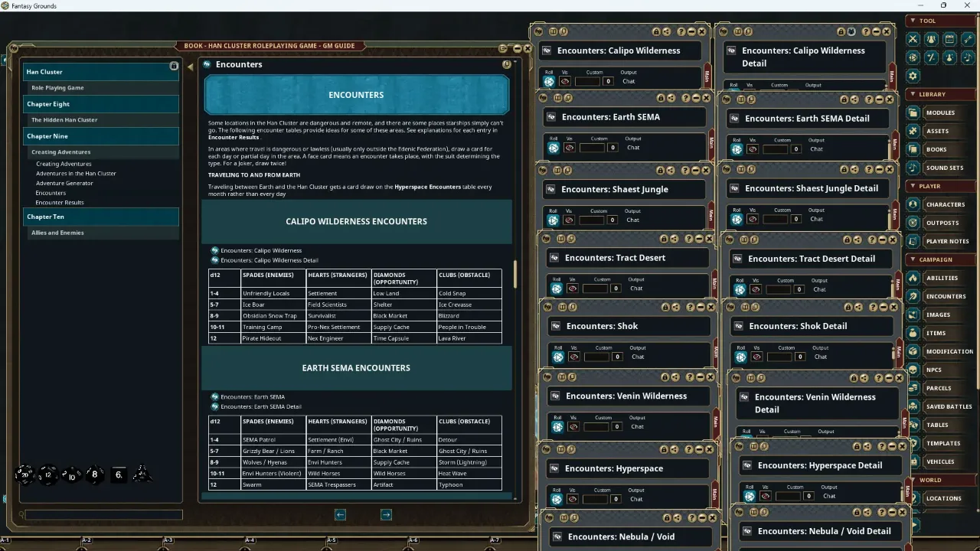Screen dimensions: 980x551
Task: Click Chat output on Encounters: Shaest Jungle
Action: (x=632, y=220)
